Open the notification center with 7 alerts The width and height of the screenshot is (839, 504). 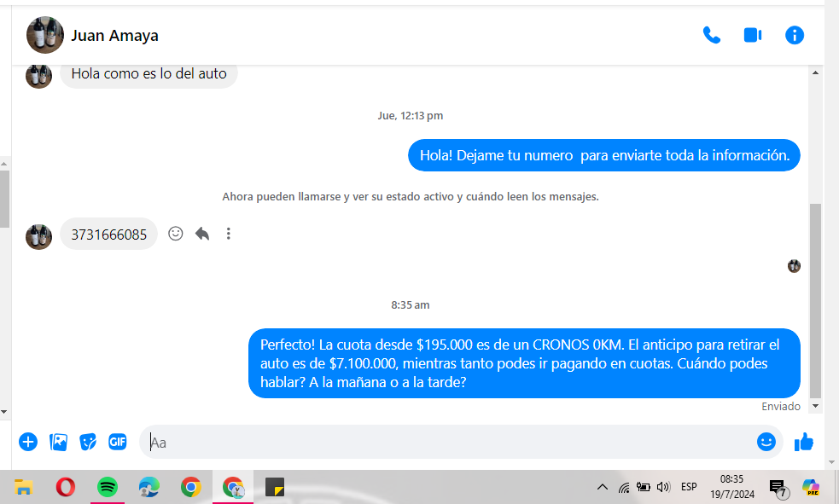coord(778,488)
